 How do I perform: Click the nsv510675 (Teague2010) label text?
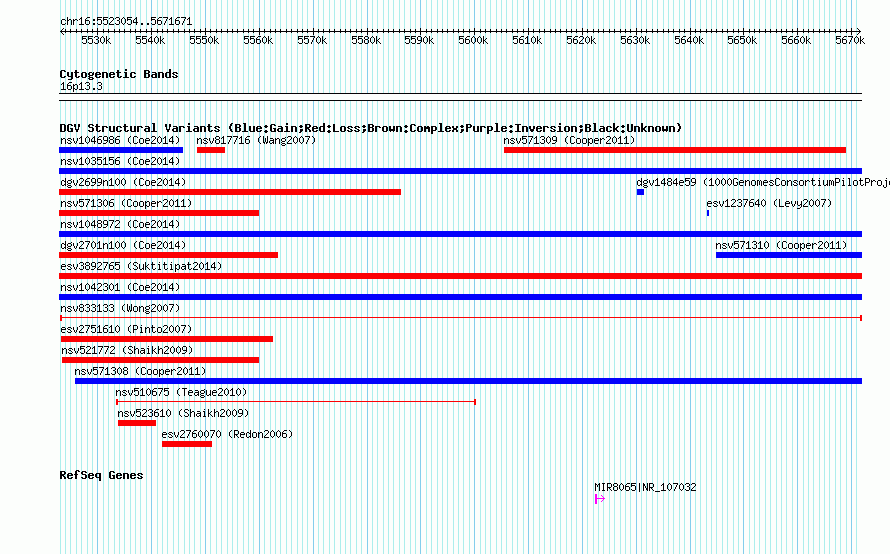pyautogui.click(x=181, y=392)
